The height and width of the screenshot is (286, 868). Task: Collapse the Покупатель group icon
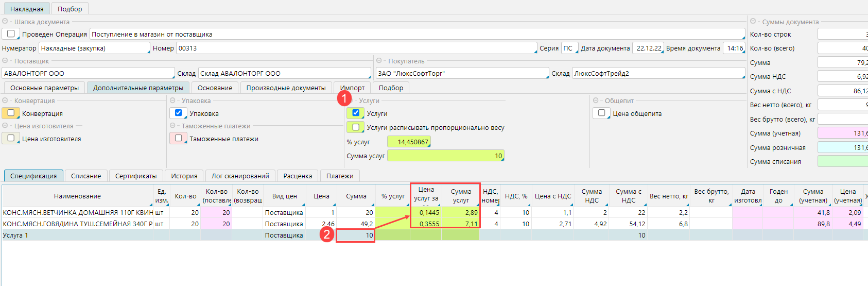tap(379, 61)
